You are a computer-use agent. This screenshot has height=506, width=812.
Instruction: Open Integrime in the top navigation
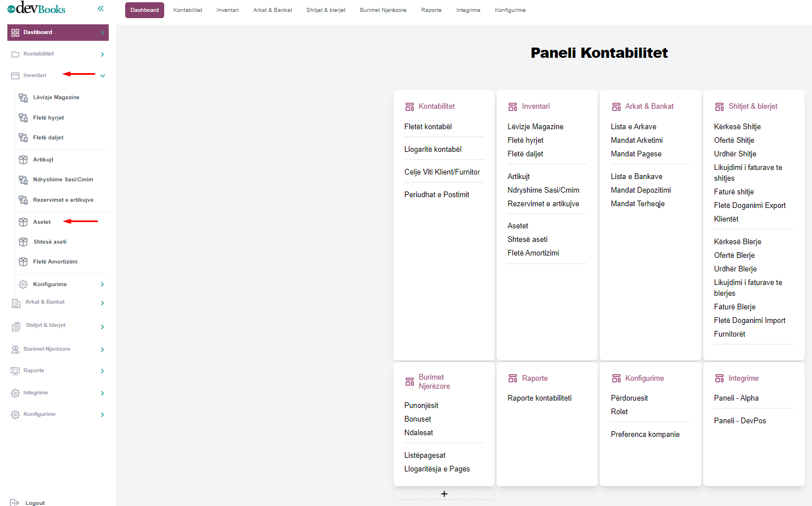pyautogui.click(x=468, y=10)
